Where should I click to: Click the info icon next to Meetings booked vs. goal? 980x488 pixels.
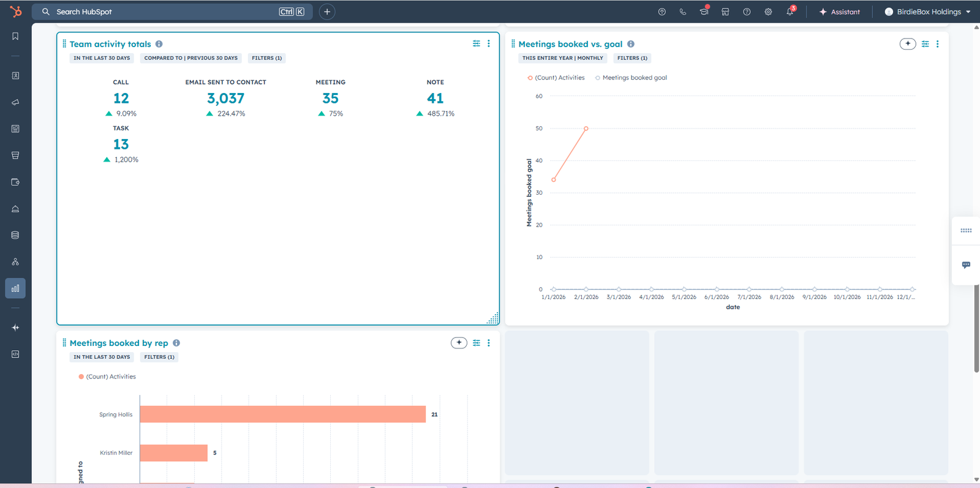point(631,44)
